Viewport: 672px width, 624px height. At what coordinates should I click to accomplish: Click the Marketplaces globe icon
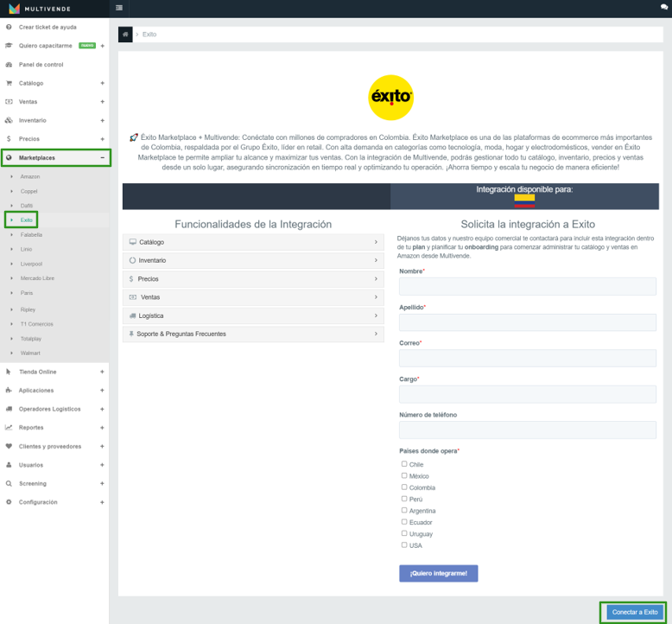pos(9,158)
